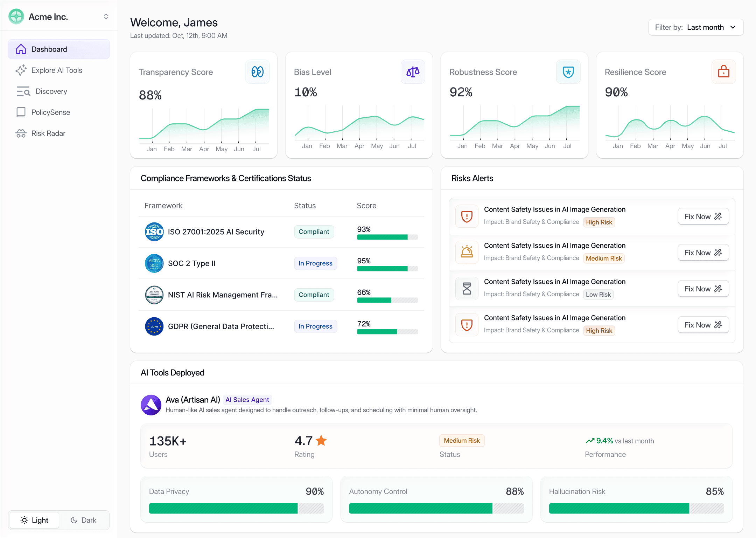Viewport: 756px width, 538px height.
Task: Click the Robustness Score shield-star icon
Action: click(568, 72)
